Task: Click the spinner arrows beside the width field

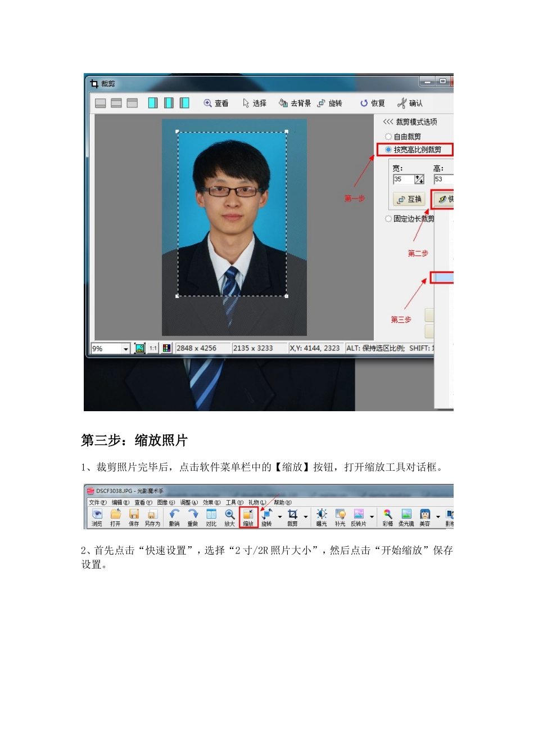Action: coord(419,179)
